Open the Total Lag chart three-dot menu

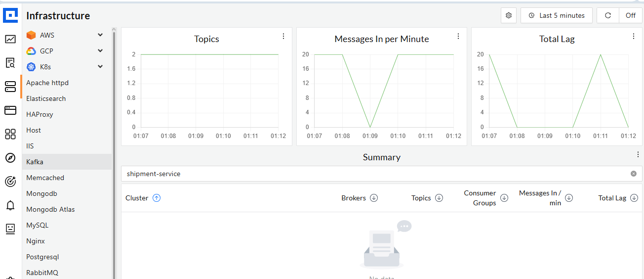pyautogui.click(x=634, y=36)
